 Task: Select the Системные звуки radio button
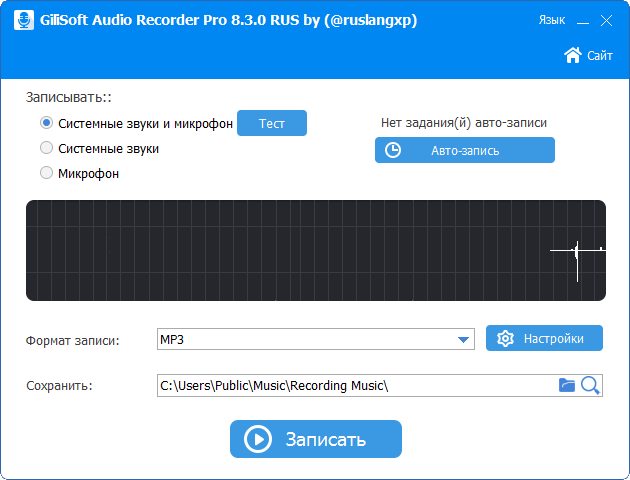46,148
